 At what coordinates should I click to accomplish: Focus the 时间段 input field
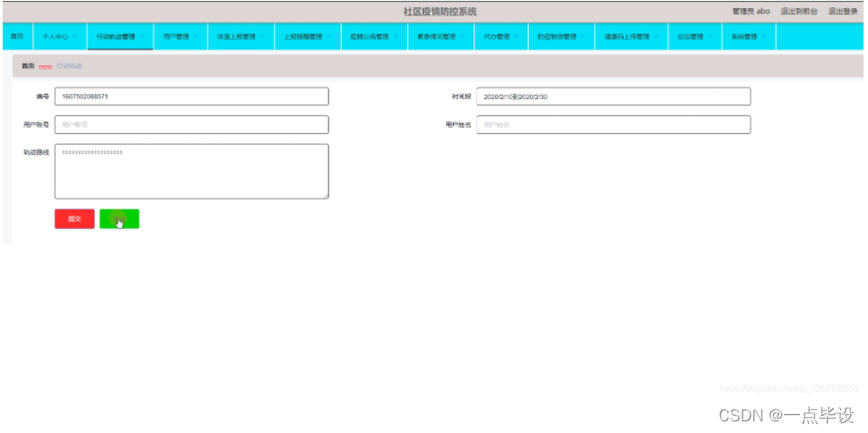click(x=613, y=97)
